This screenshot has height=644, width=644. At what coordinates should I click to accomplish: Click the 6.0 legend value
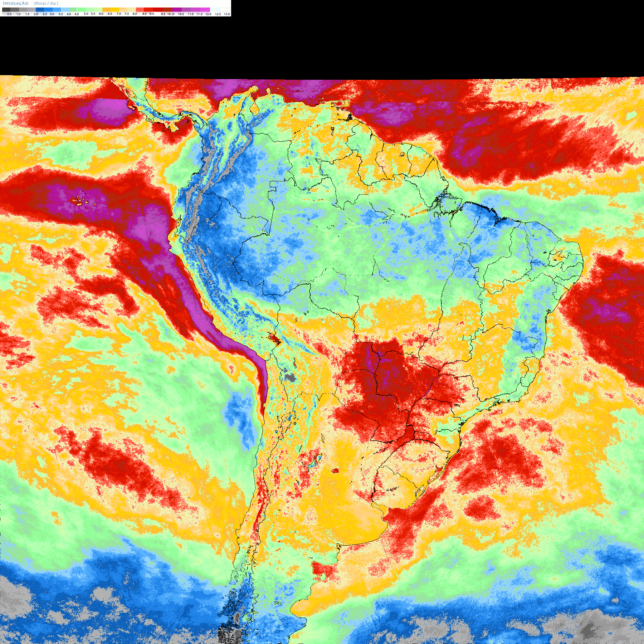[101, 14]
